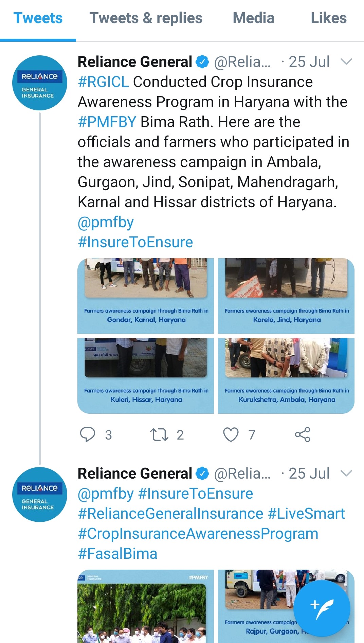Tap verified badge beside first Reliance General name

[x=203, y=62]
